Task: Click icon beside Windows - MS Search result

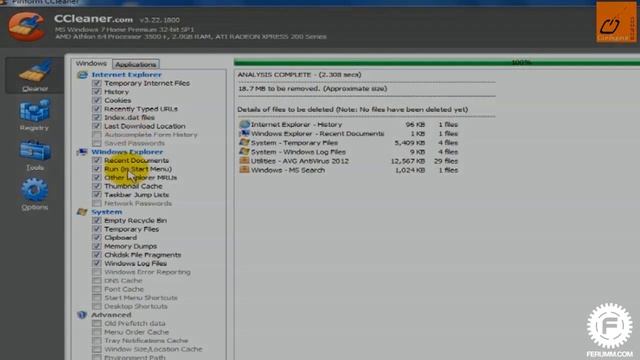Action: pyautogui.click(x=244, y=170)
